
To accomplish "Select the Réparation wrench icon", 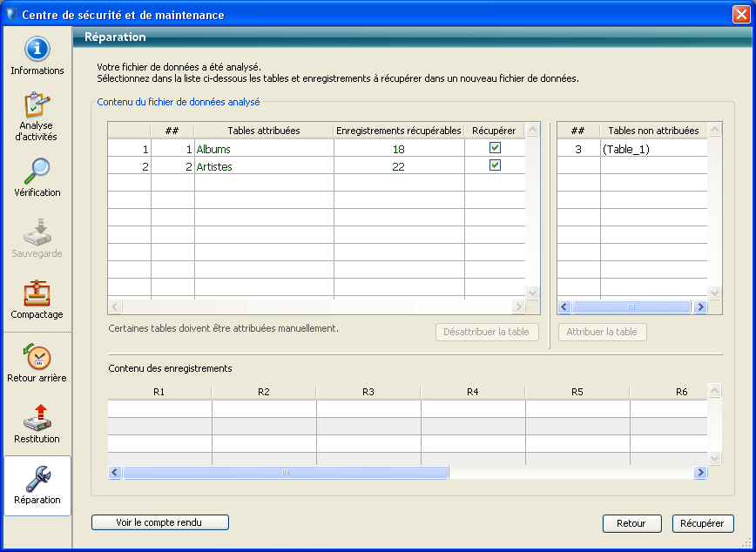I will coord(37,478).
